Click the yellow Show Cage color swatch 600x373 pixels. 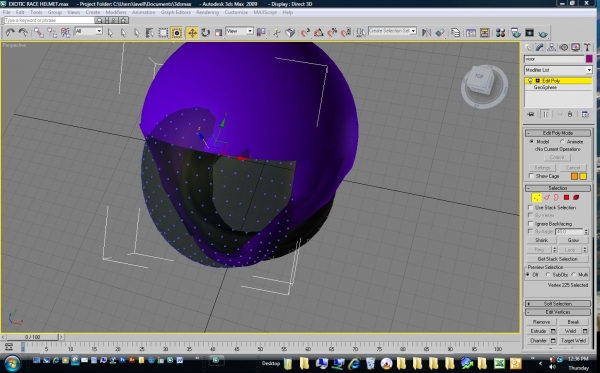point(583,176)
